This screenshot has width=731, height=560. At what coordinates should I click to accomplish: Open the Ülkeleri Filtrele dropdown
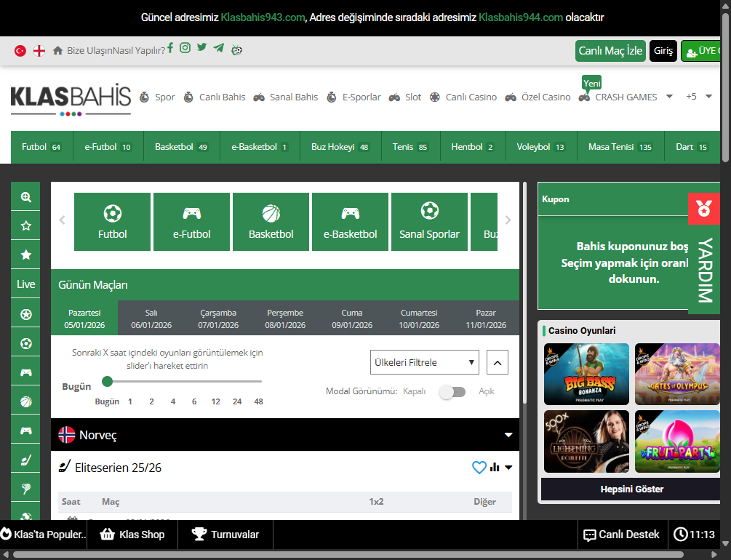coord(425,362)
